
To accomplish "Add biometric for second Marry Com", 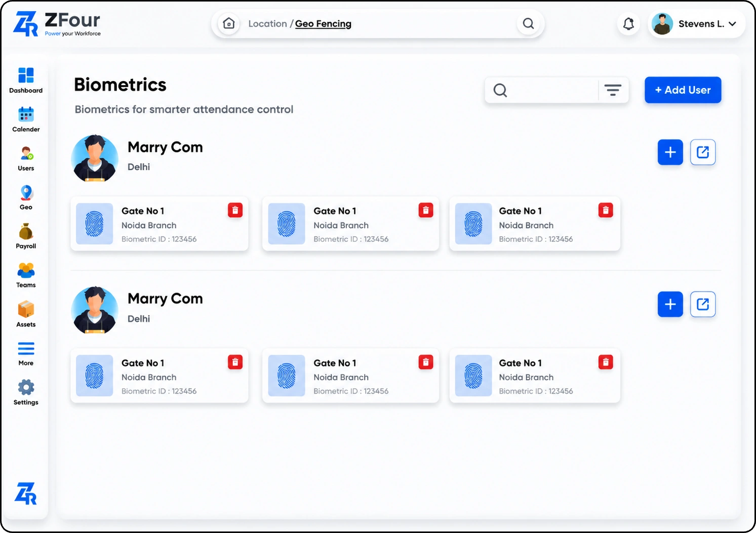I will coord(670,304).
